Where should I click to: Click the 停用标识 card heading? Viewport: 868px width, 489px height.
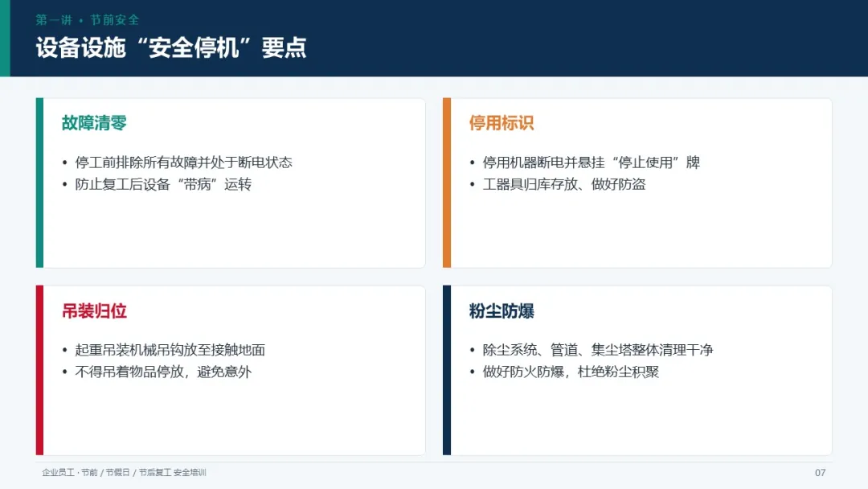502,123
